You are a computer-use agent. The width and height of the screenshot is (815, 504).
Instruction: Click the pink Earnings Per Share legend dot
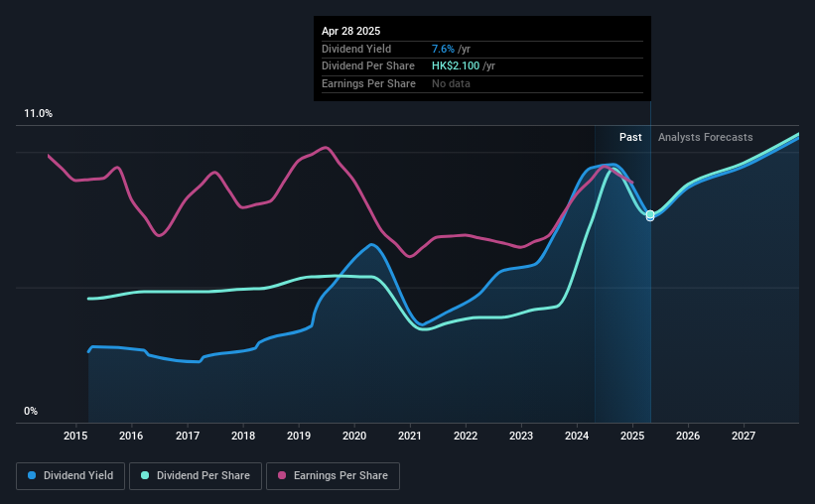pos(282,475)
